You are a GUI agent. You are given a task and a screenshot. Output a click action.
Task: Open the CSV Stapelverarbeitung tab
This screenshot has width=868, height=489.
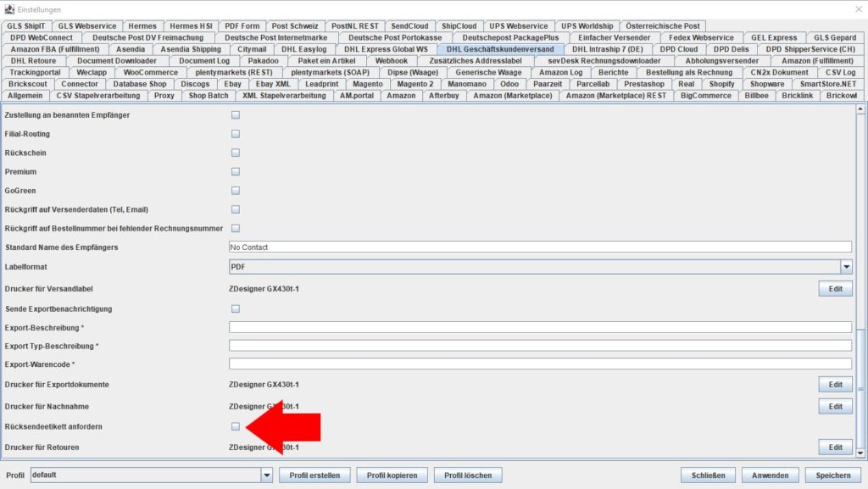(x=98, y=96)
